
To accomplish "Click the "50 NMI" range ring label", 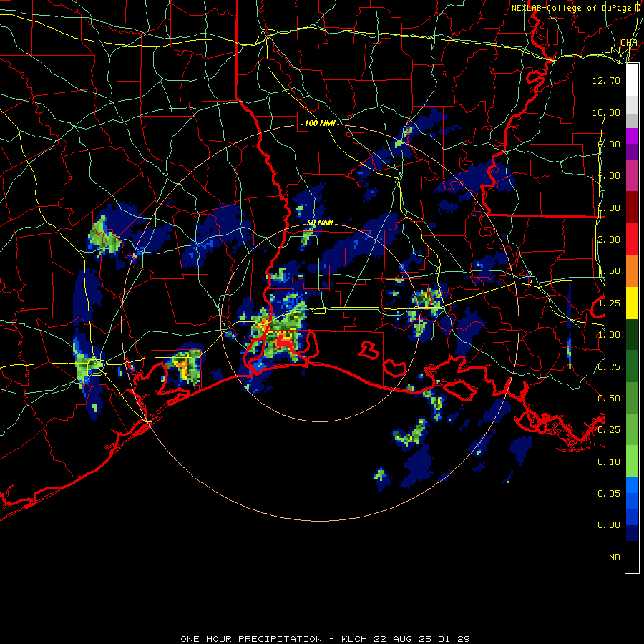I will [x=320, y=223].
